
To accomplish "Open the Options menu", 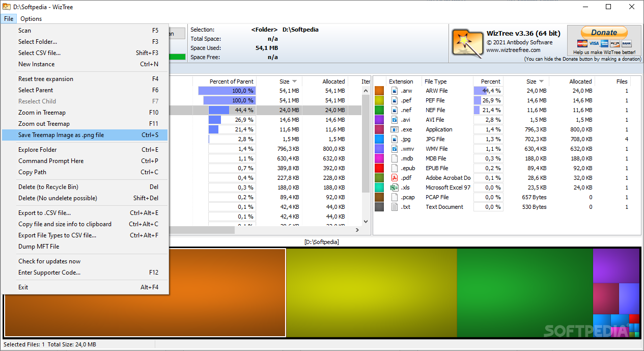I will [x=31, y=19].
